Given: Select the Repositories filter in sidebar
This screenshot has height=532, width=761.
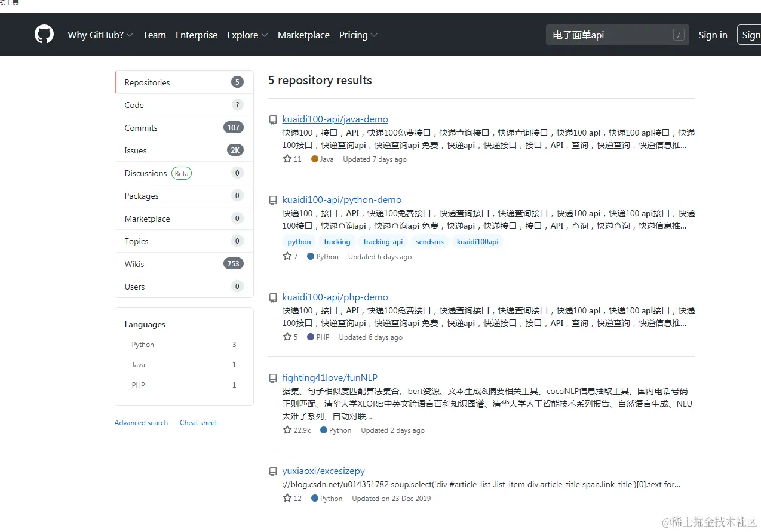Looking at the screenshot, I should [x=184, y=82].
